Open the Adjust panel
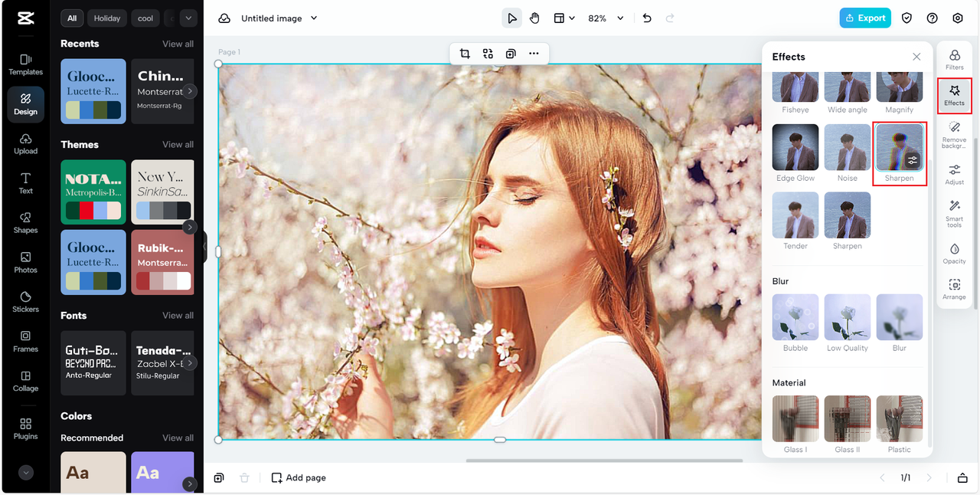Viewport: 980px width, 495px height. click(954, 174)
